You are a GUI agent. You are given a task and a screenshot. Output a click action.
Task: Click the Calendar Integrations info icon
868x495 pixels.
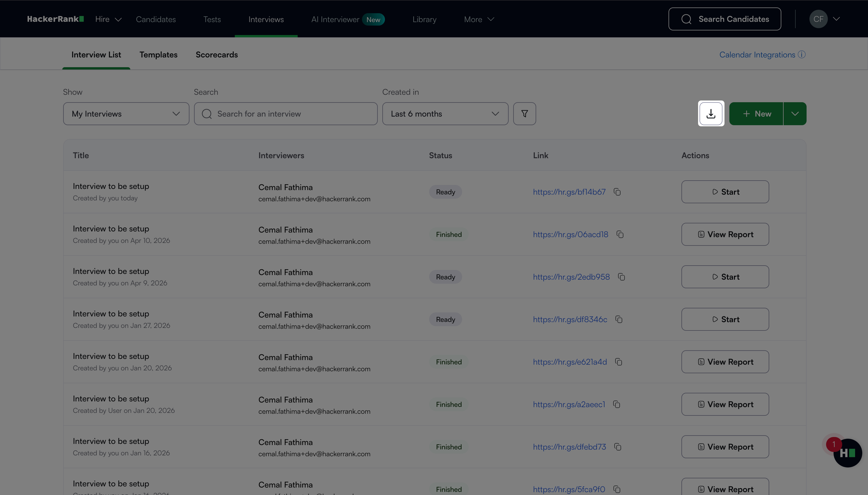pos(802,54)
